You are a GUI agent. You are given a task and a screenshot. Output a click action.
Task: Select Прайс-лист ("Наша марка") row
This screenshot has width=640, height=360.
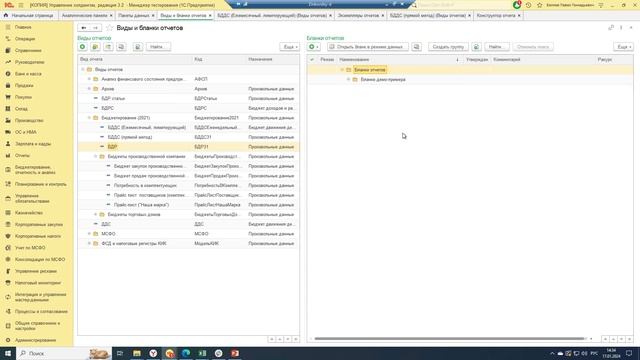(189, 205)
